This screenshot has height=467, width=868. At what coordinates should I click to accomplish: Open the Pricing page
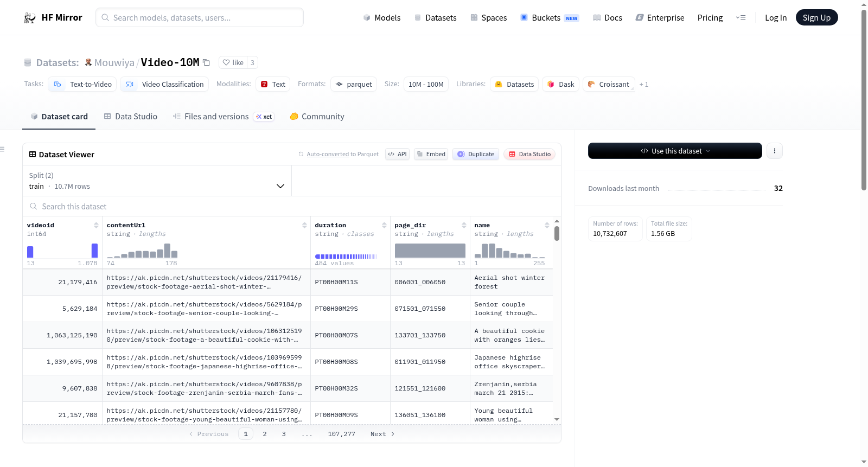[710, 18]
